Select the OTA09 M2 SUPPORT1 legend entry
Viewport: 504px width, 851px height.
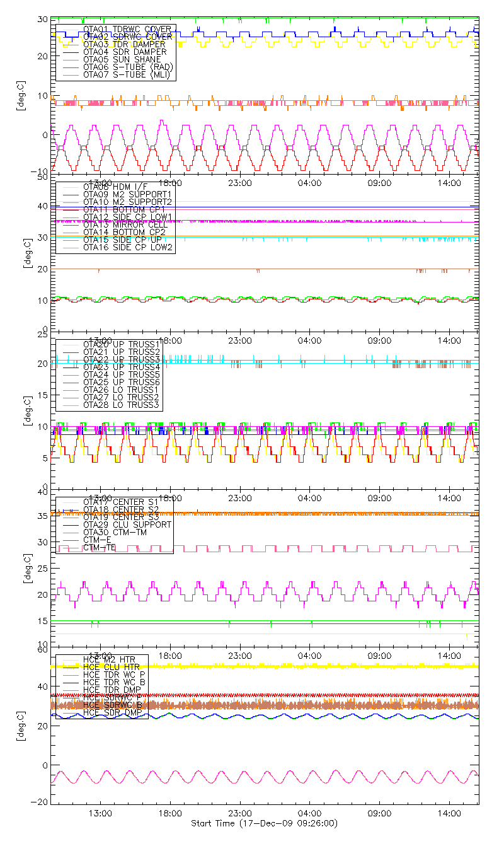pyautogui.click(x=127, y=194)
